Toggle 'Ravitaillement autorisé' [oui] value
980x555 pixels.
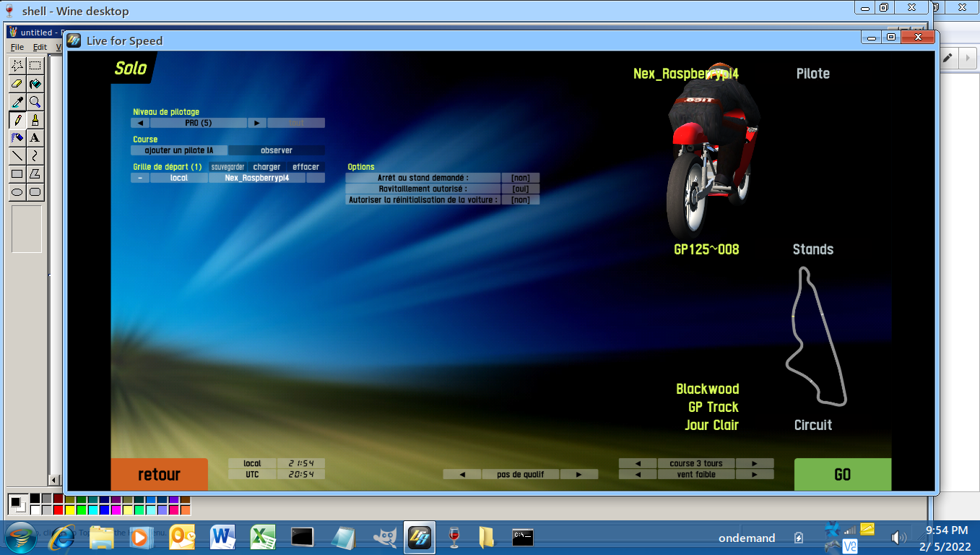click(521, 189)
